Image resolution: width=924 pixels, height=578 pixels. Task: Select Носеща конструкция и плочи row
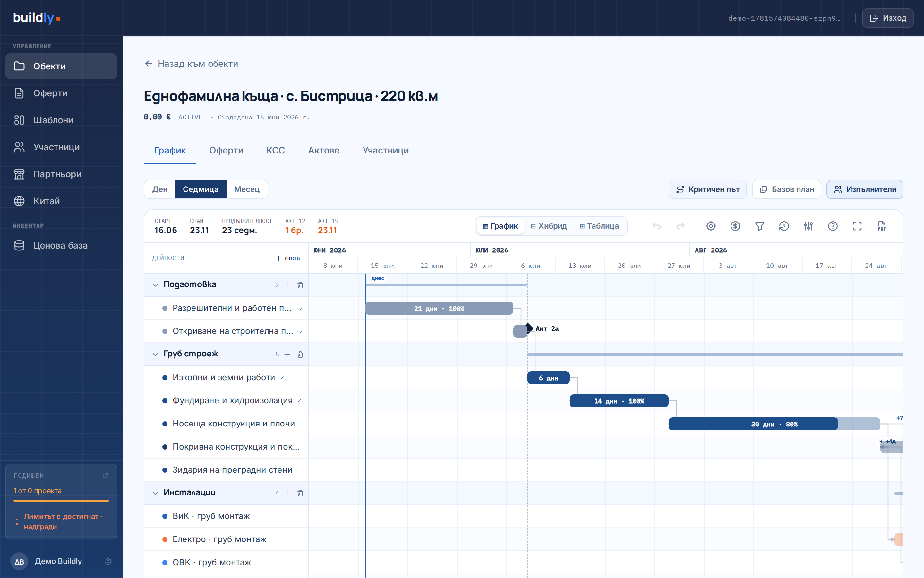(226, 424)
